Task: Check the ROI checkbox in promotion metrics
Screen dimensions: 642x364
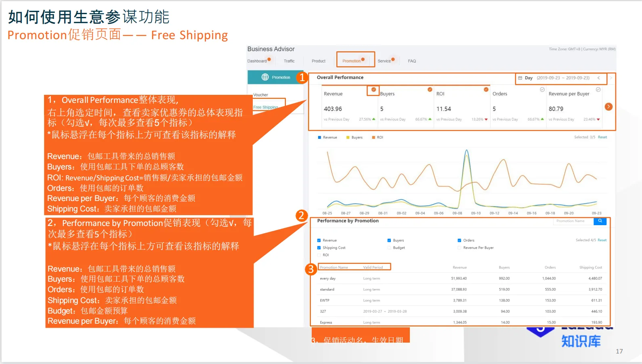Action: [x=319, y=255]
